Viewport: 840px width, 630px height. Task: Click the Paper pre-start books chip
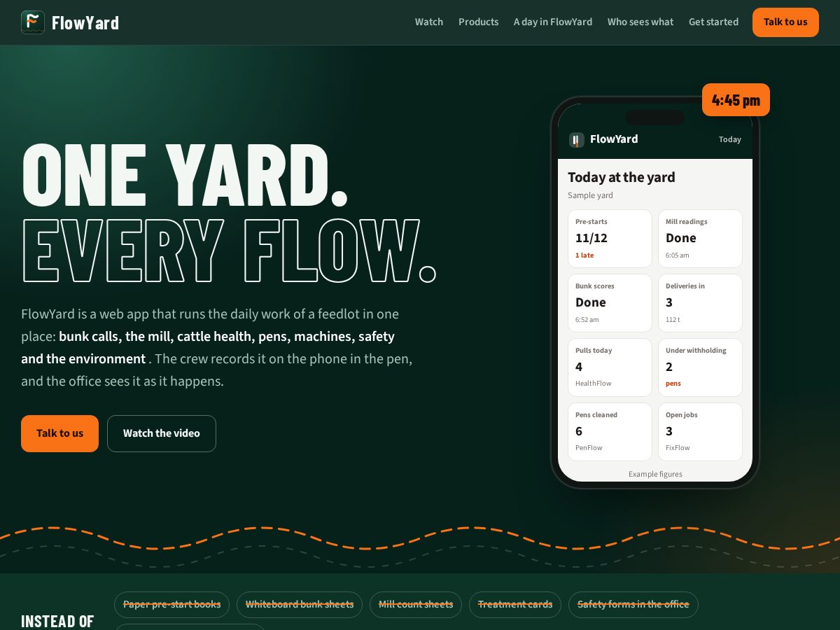coord(171,605)
